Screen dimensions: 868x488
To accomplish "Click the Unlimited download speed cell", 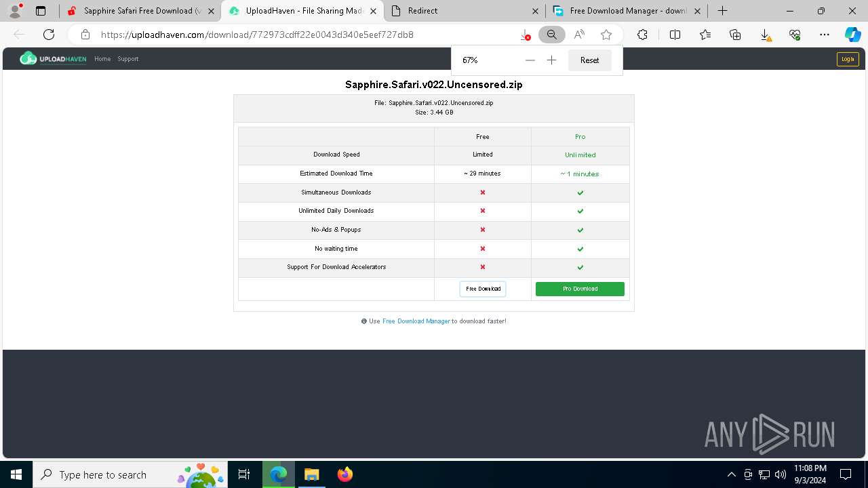I will coord(580,155).
